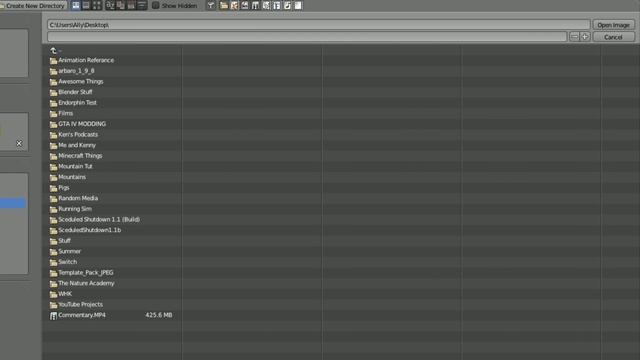Toggle font files filter icon

(277, 5)
